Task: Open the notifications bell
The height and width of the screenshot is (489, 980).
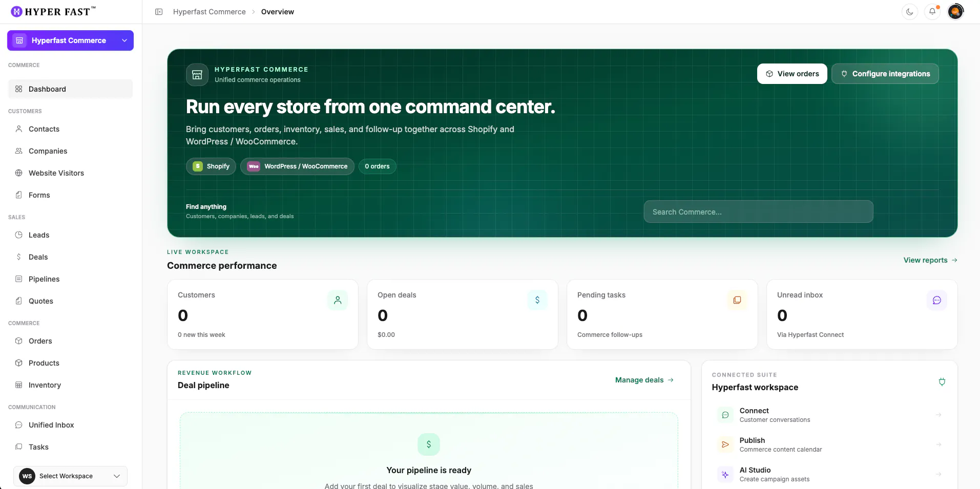Action: point(932,12)
